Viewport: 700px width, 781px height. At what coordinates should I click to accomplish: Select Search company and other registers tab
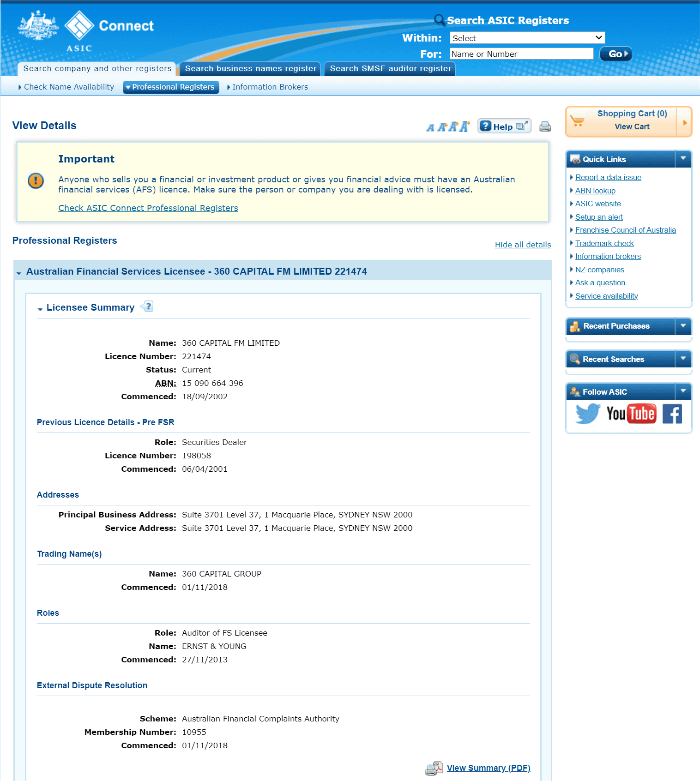[x=97, y=68]
